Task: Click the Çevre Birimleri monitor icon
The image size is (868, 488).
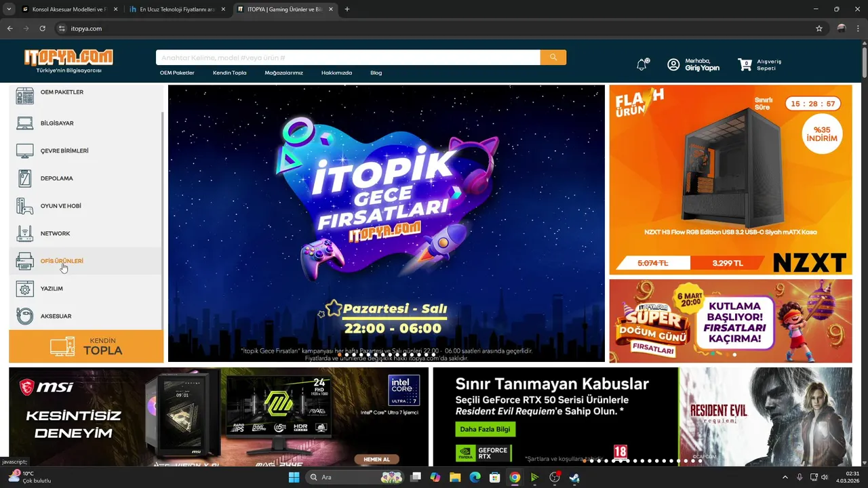Action: (x=25, y=150)
